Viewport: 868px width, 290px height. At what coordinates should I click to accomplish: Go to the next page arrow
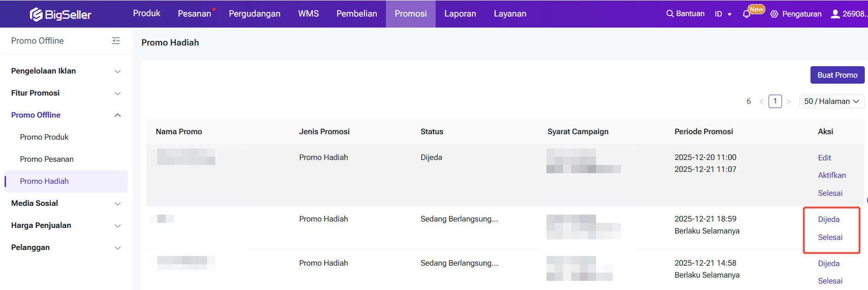[788, 102]
